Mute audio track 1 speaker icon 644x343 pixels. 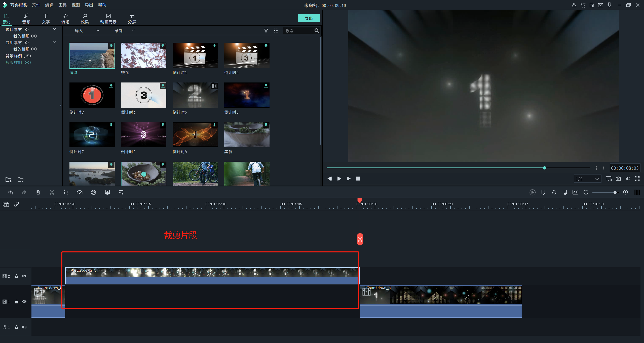point(24,327)
